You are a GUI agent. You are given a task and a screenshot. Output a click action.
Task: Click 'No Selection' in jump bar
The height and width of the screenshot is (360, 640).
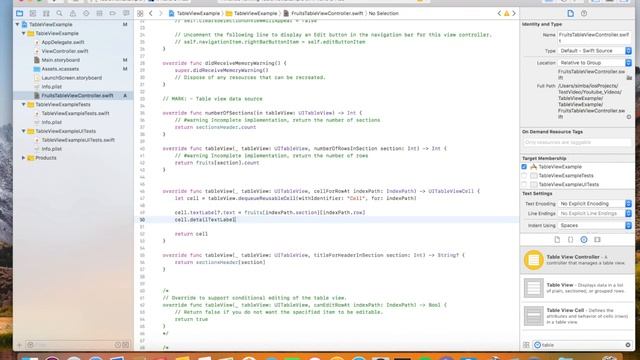383,13
